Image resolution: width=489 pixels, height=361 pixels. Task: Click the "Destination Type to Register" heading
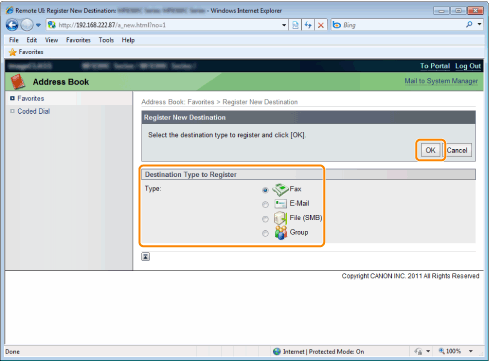(x=191, y=174)
